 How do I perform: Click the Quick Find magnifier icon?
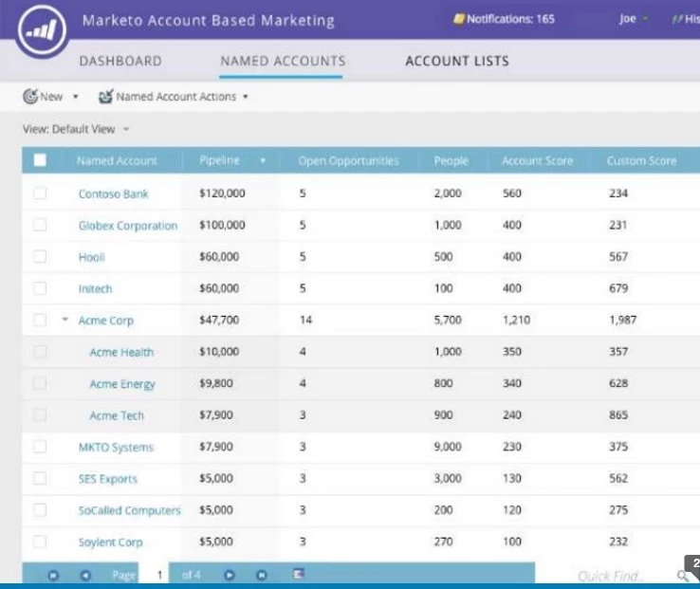[x=682, y=576]
